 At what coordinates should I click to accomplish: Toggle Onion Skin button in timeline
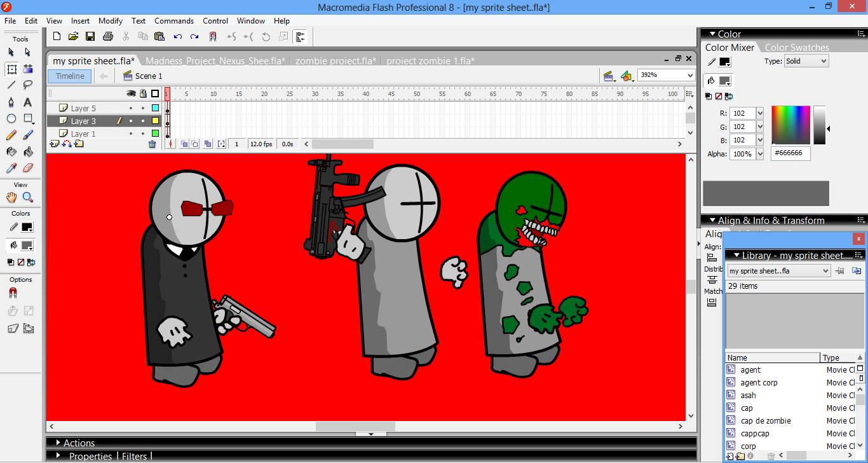point(184,144)
